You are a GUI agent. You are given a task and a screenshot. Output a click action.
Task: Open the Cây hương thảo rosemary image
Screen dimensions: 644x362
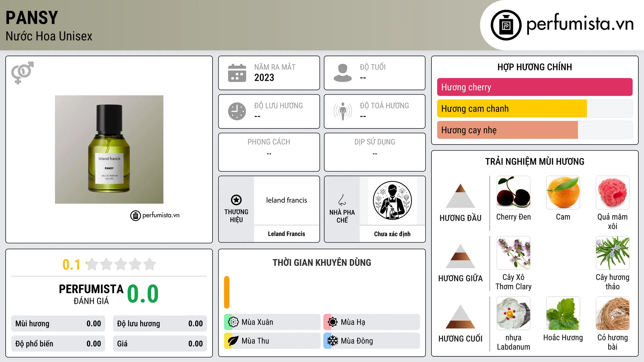pos(613,253)
